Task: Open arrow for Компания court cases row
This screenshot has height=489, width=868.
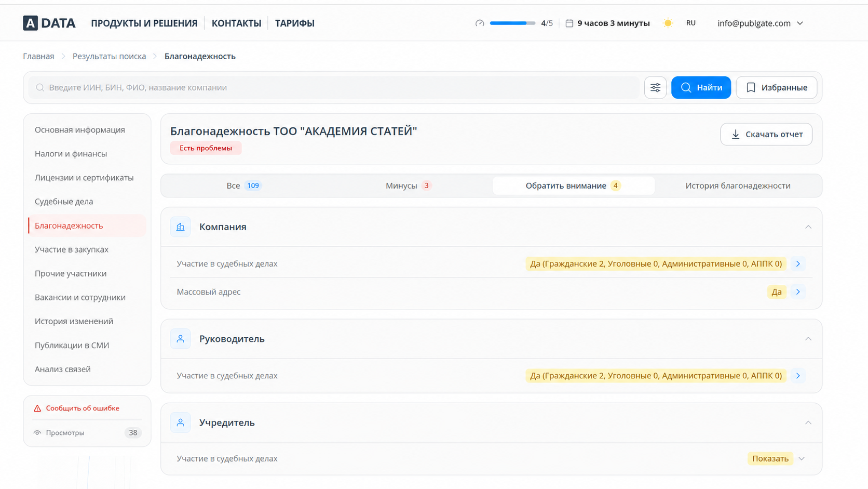Action: coord(798,263)
